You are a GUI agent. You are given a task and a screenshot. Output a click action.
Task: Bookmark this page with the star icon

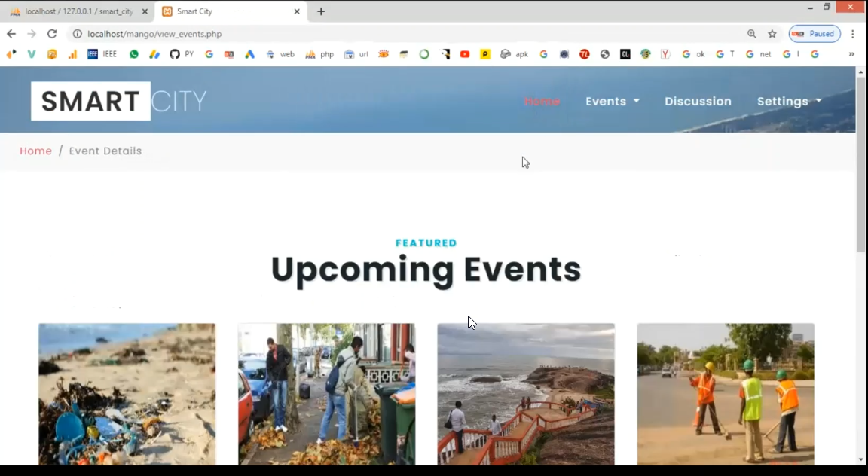pyautogui.click(x=772, y=34)
